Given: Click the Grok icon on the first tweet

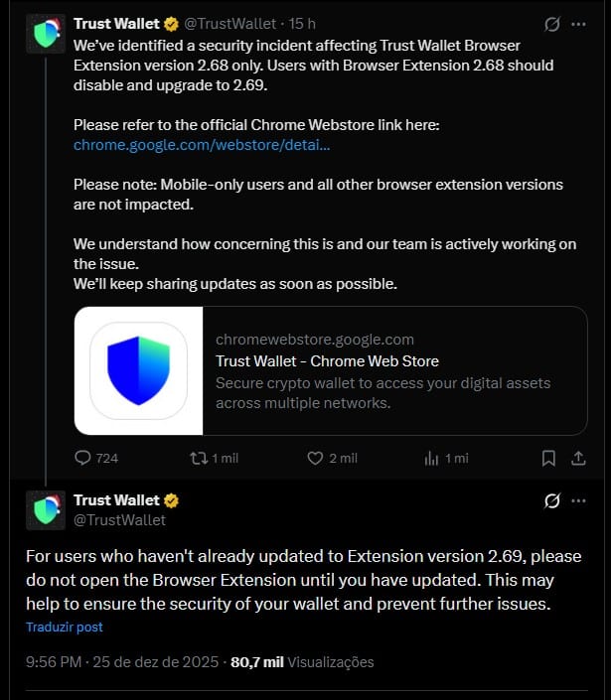Looking at the screenshot, I should pos(552,25).
